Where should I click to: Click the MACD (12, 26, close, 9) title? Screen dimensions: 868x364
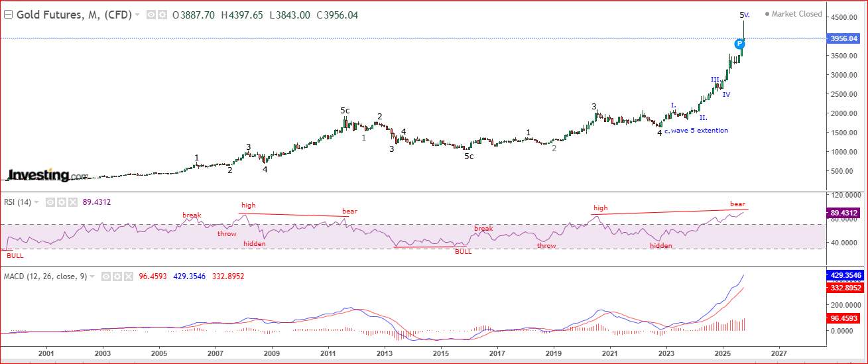[x=46, y=276]
